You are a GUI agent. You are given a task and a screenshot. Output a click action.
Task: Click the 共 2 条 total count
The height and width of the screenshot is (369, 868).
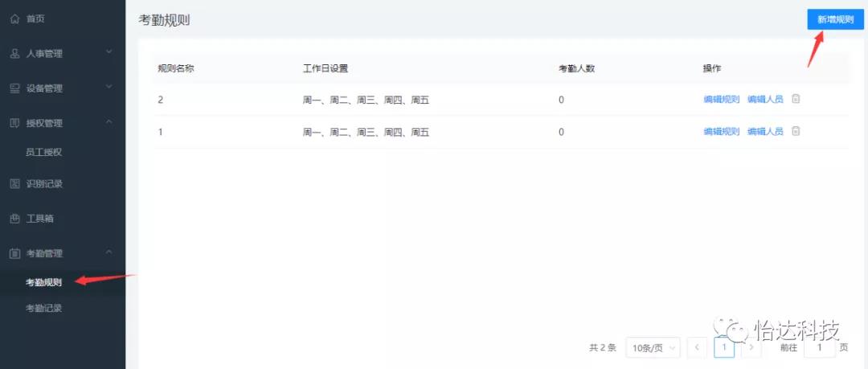coord(603,348)
